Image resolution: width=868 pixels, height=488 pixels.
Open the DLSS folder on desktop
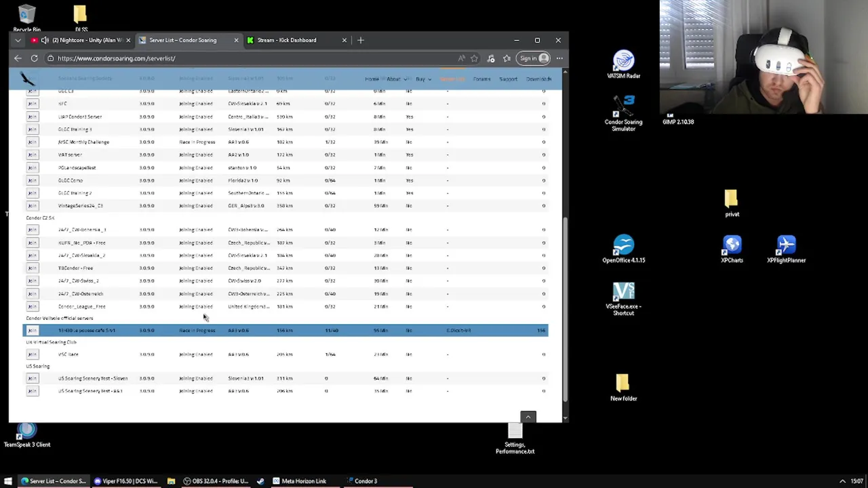81,18
